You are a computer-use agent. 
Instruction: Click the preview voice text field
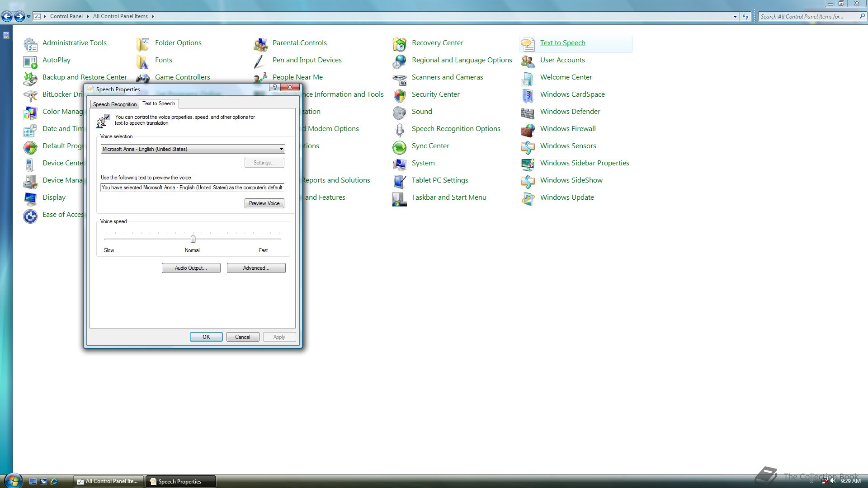tap(192, 188)
